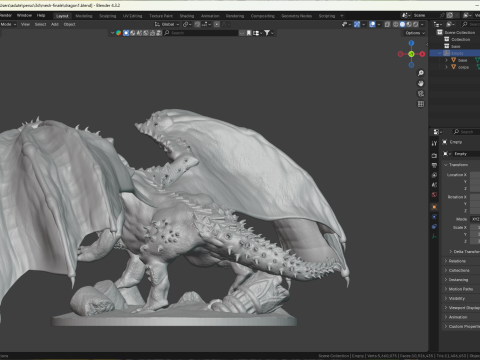
Task: Toggle show overlays button
Action: tap(372, 24)
